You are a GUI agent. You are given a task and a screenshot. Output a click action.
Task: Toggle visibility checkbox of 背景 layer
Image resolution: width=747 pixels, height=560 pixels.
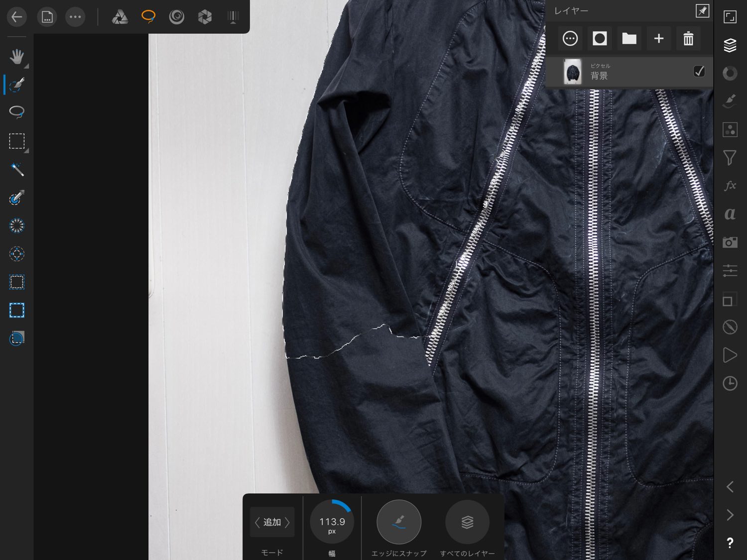[699, 71]
